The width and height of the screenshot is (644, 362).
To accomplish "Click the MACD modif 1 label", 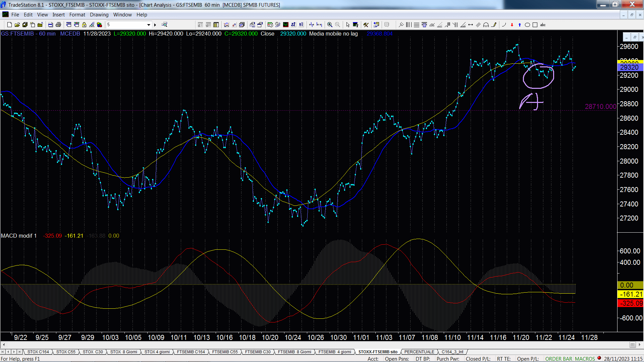I will coord(19,236).
